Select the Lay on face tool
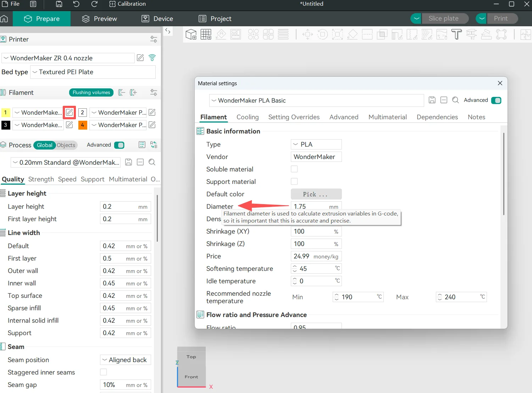This screenshot has width=532, height=393. (352, 34)
